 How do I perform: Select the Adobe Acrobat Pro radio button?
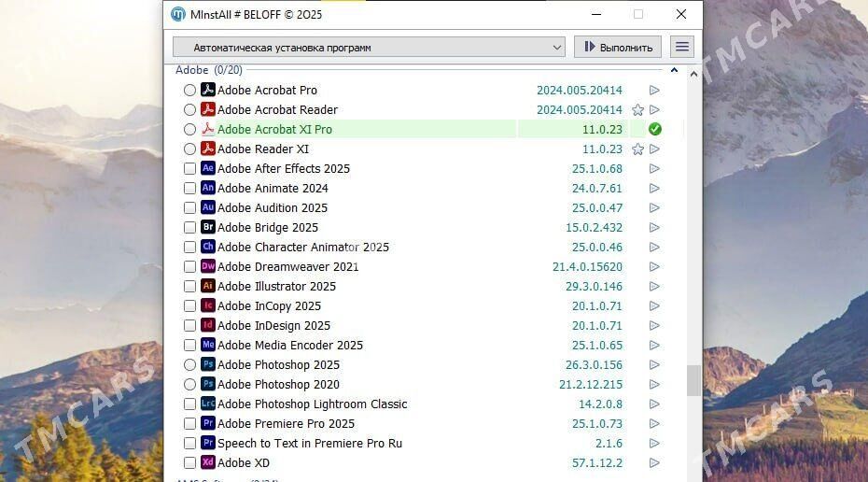[x=189, y=90]
